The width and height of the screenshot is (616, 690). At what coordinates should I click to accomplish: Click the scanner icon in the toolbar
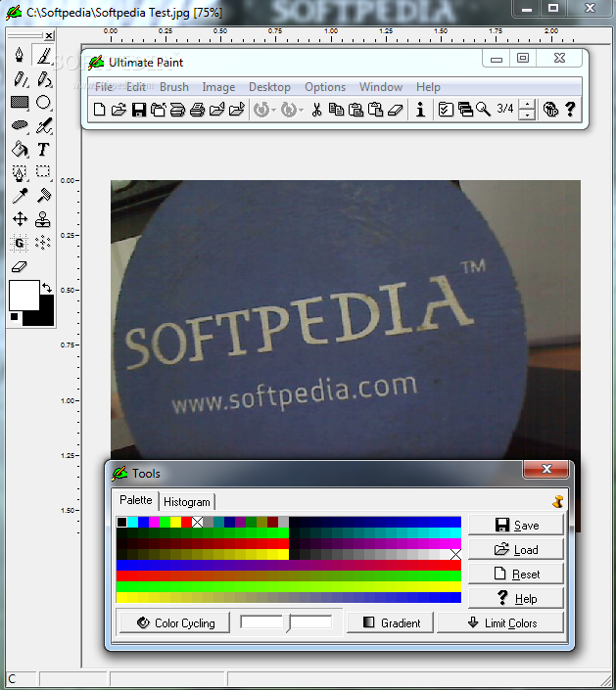177,110
